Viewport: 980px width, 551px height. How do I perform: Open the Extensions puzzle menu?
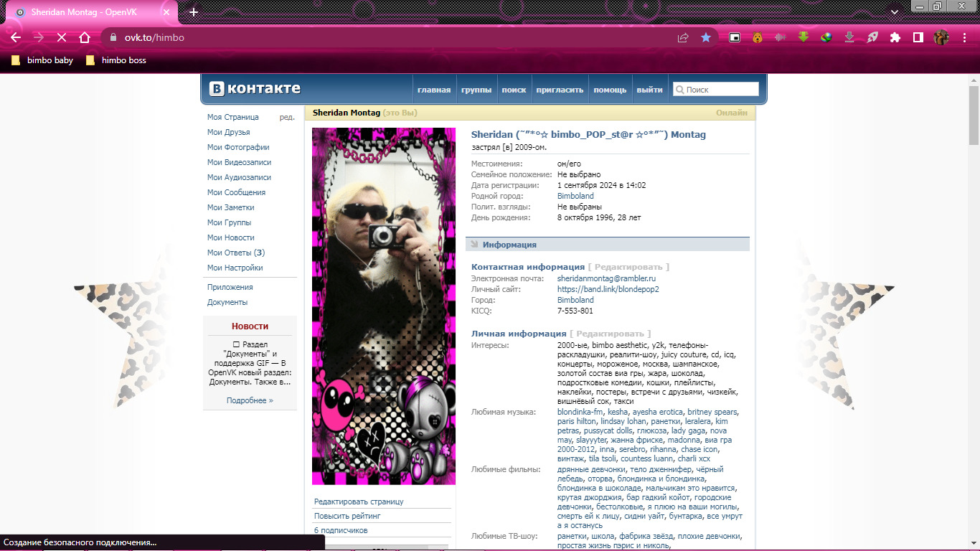[x=895, y=37]
